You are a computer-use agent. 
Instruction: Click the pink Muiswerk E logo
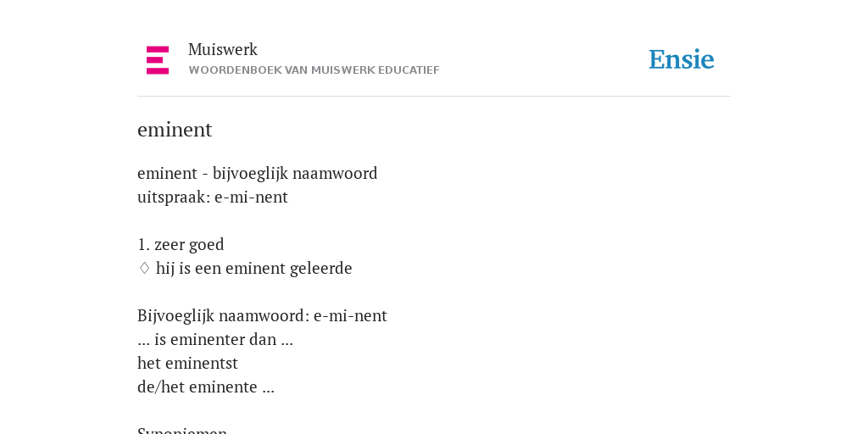pyautogui.click(x=158, y=60)
